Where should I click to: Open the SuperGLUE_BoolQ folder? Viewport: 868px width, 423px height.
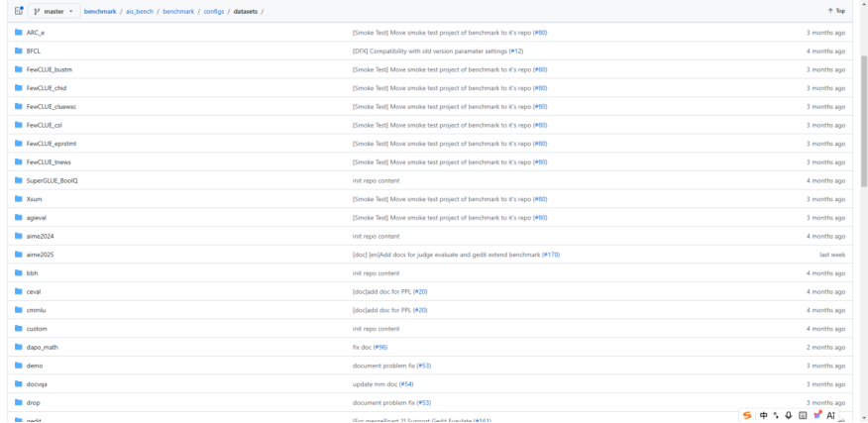coord(52,180)
